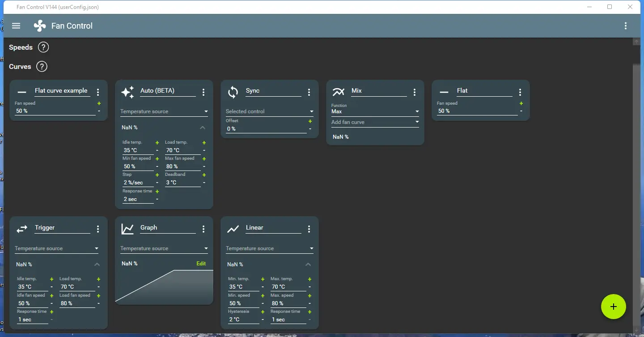This screenshot has width=644, height=337.
Task: Open the hamburger navigation menu
Action: pos(16,26)
